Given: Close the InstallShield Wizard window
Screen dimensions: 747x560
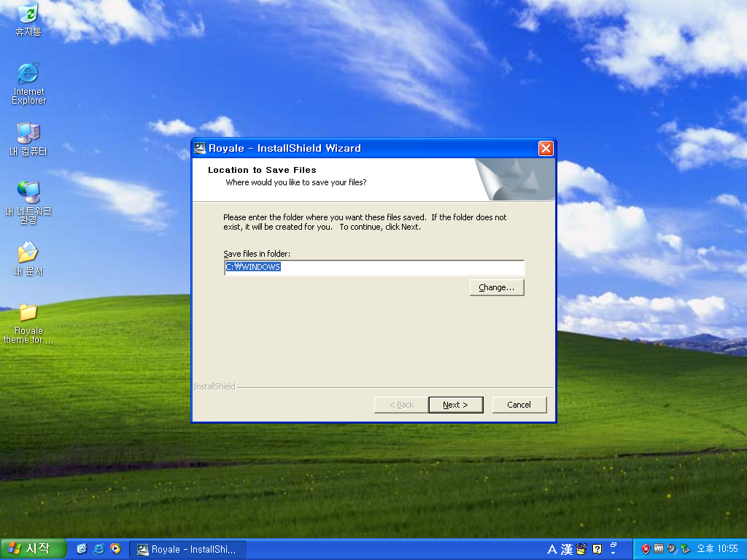Looking at the screenshot, I should [x=546, y=148].
